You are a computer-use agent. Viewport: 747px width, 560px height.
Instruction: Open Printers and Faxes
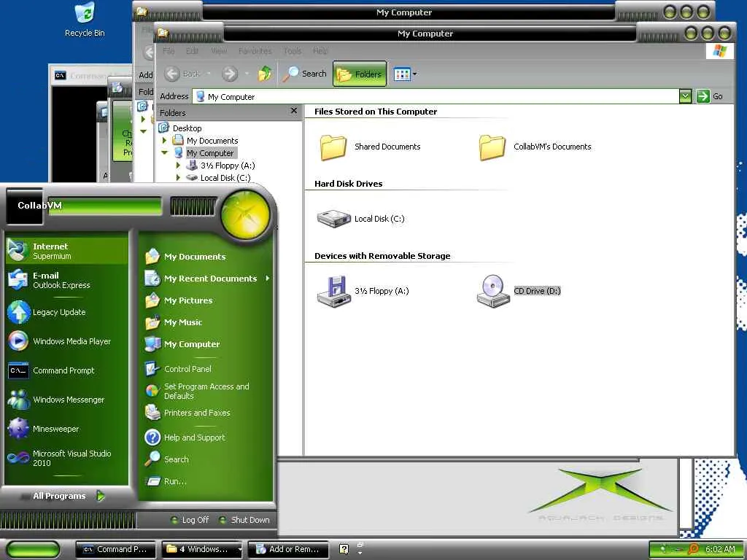(x=206, y=413)
